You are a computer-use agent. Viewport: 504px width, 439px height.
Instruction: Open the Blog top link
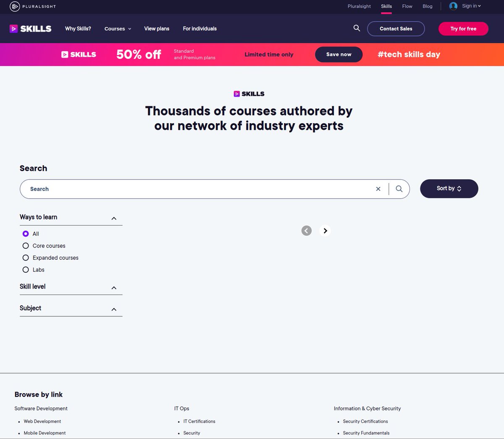[x=427, y=6]
